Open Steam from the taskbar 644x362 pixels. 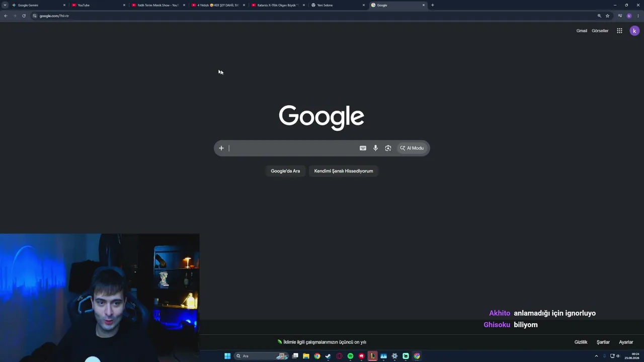click(x=328, y=356)
